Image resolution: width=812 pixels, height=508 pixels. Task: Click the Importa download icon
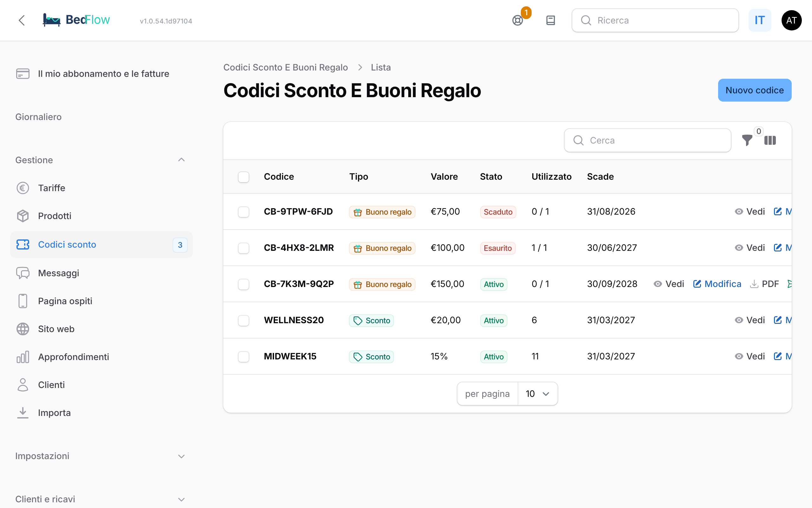(x=23, y=412)
